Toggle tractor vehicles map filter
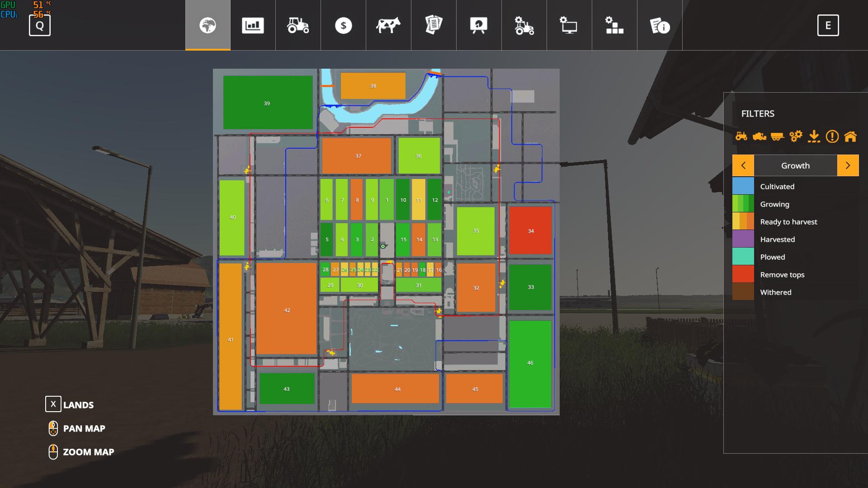The height and width of the screenshot is (488, 868). [741, 136]
